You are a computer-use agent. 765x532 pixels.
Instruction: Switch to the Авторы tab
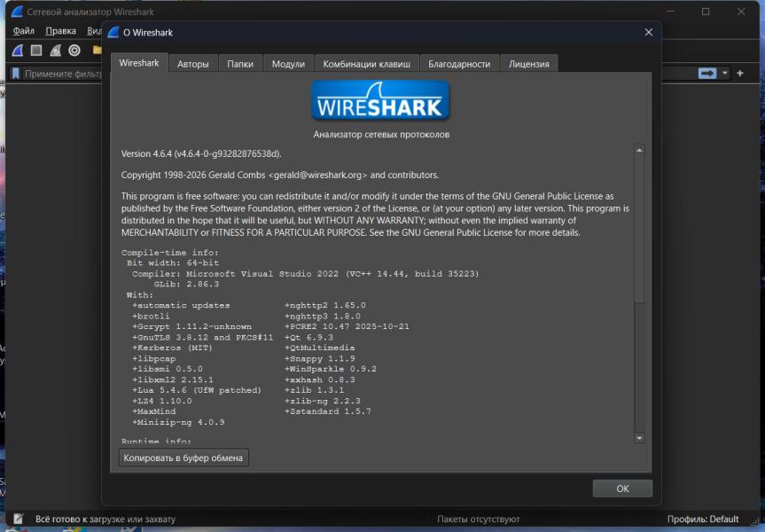pyautogui.click(x=192, y=64)
